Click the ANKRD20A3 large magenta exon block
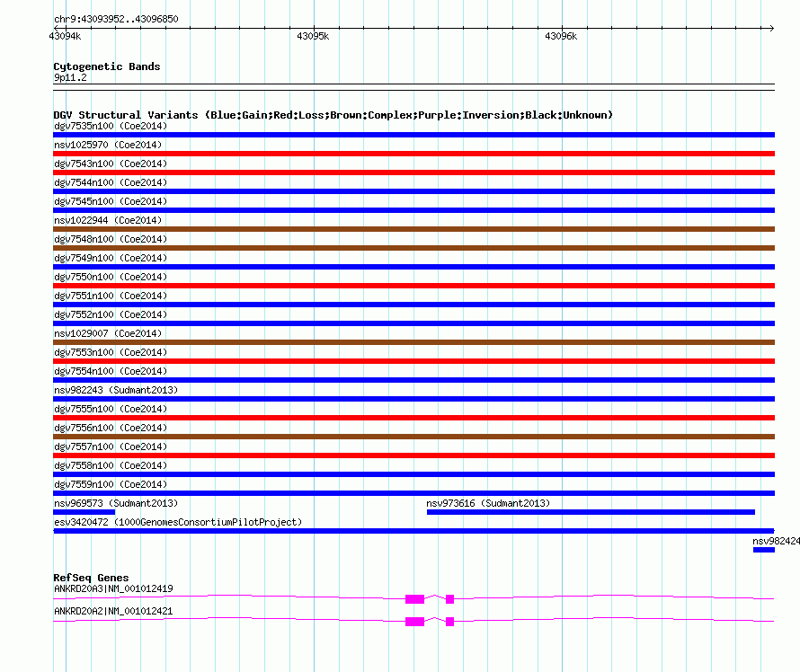Image resolution: width=800 pixels, height=672 pixels. click(x=414, y=599)
